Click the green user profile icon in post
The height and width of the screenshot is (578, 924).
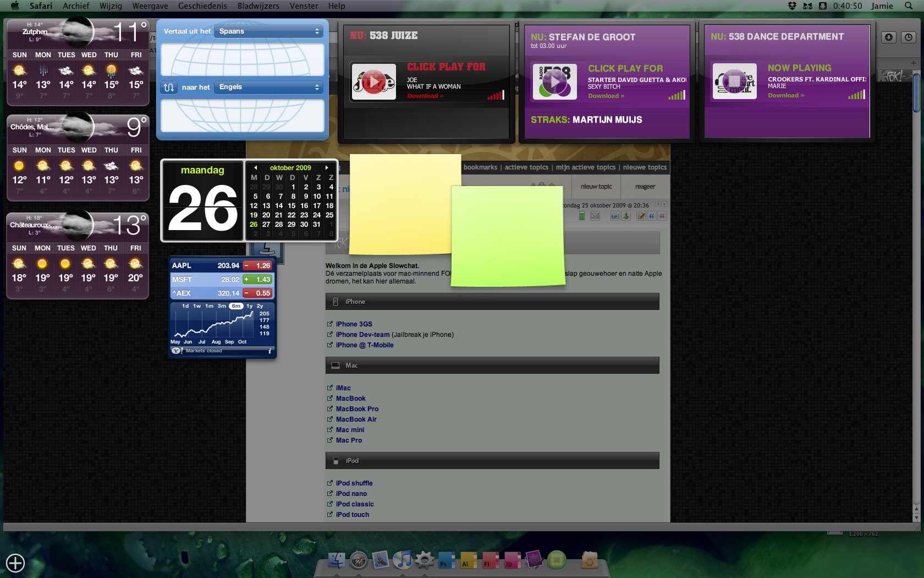pyautogui.click(x=626, y=216)
